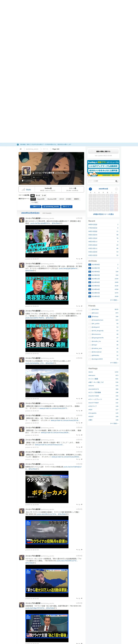
Task: Open the profile avatar in header banner
Action: click(x=26, y=171)
